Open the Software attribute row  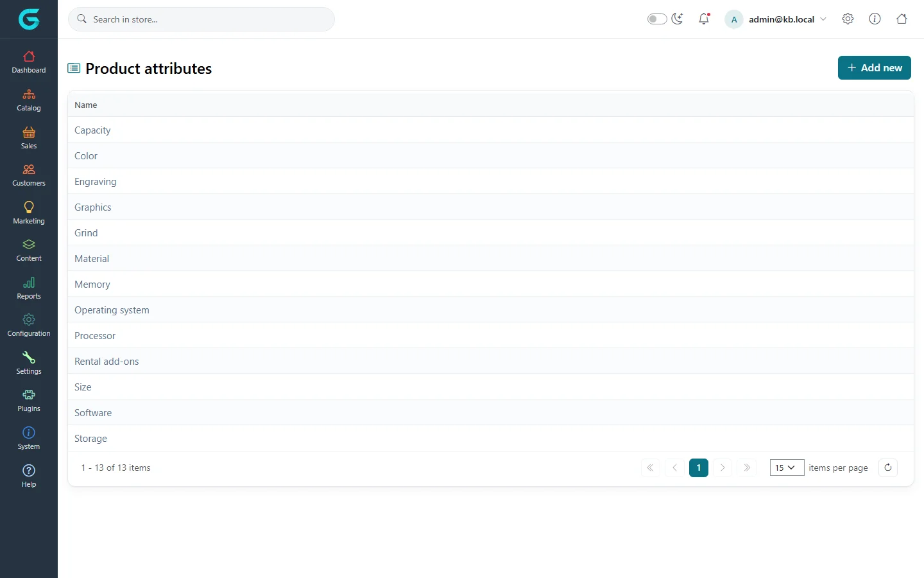click(x=491, y=412)
